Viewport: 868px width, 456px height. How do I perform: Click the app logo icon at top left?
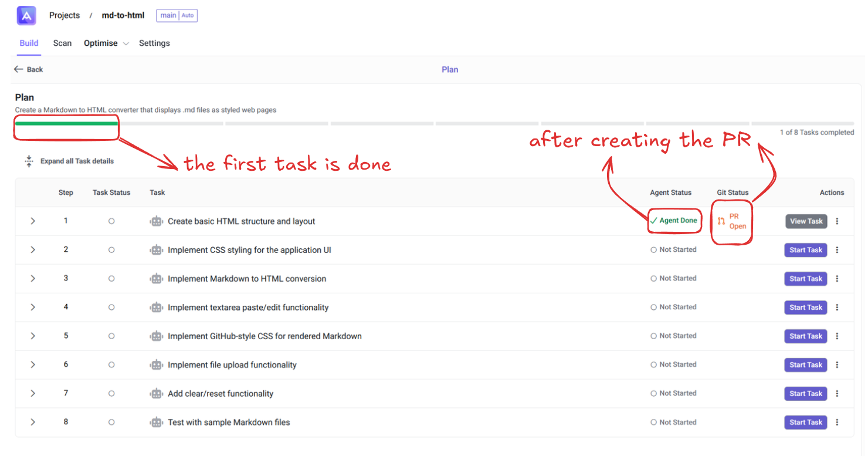[x=26, y=15]
